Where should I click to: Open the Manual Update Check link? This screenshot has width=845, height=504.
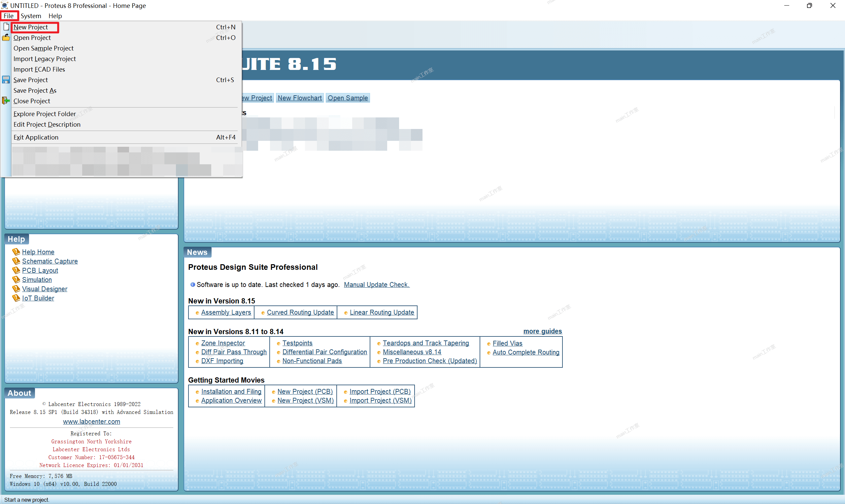(x=377, y=285)
